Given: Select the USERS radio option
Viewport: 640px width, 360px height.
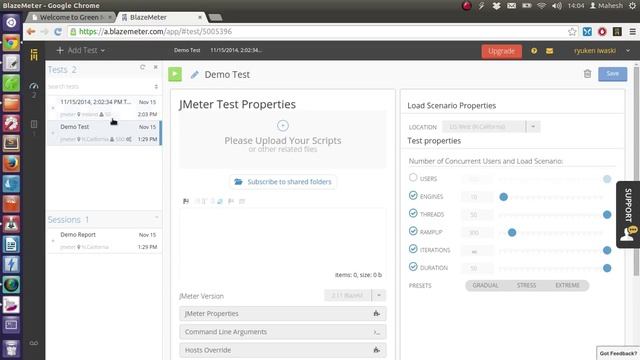Looking at the screenshot, I should (x=413, y=178).
